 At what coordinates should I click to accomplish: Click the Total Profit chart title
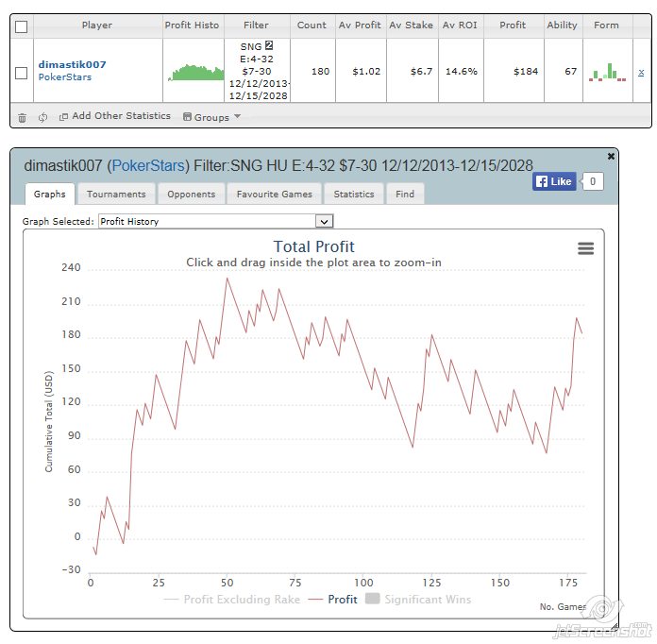click(x=313, y=246)
